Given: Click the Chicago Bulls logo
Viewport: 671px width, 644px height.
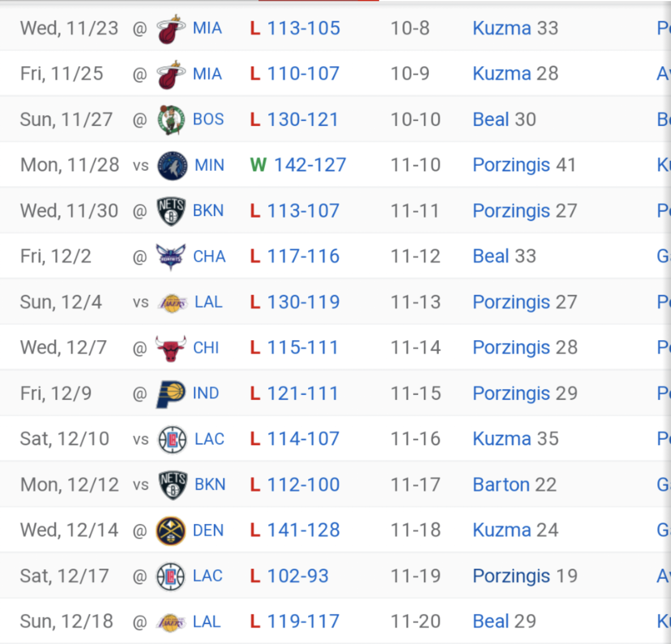Looking at the screenshot, I should 171,348.
